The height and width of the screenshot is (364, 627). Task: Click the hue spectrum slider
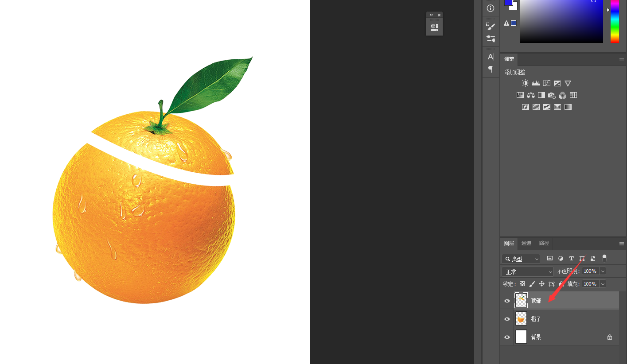[x=615, y=21]
